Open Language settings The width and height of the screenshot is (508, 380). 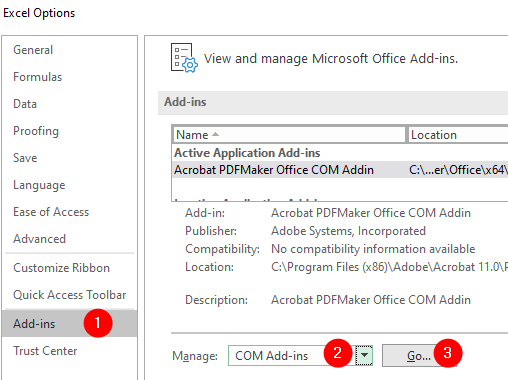[x=39, y=185]
